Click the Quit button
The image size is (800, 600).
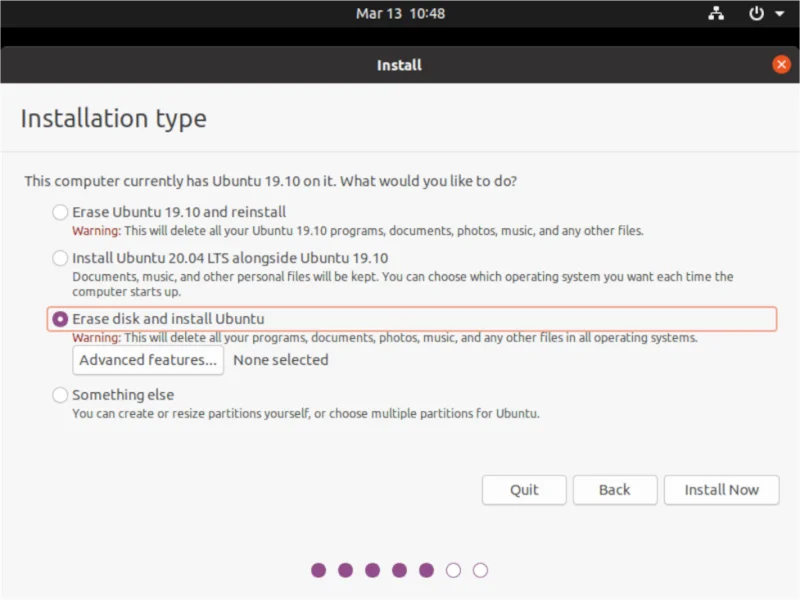point(524,490)
